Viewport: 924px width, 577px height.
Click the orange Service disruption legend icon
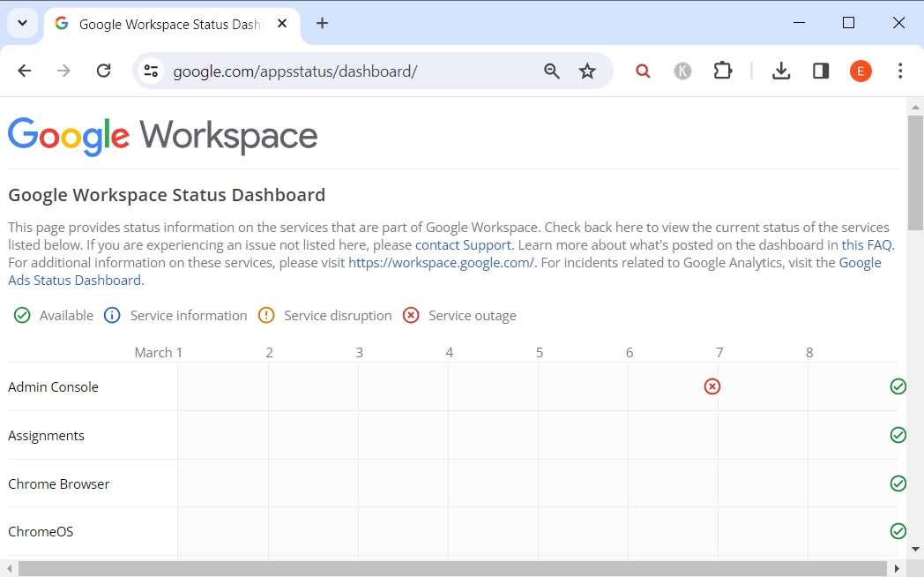[266, 315]
